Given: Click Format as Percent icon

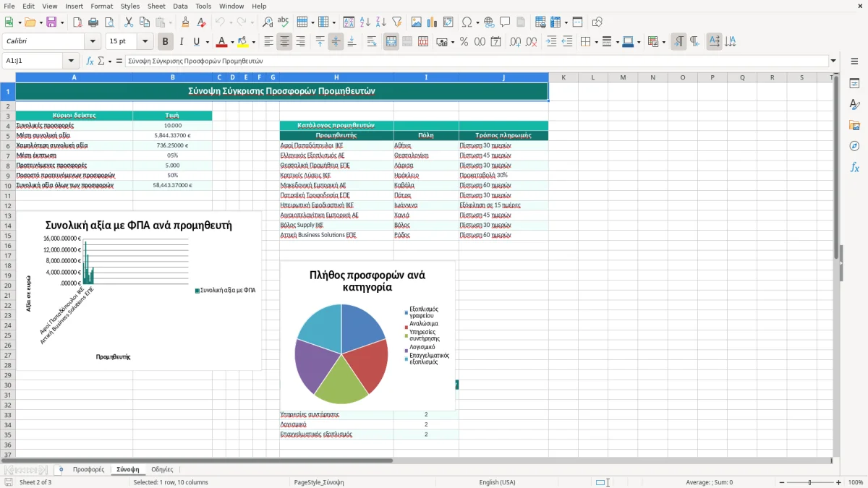Looking at the screenshot, I should pyautogui.click(x=464, y=42).
